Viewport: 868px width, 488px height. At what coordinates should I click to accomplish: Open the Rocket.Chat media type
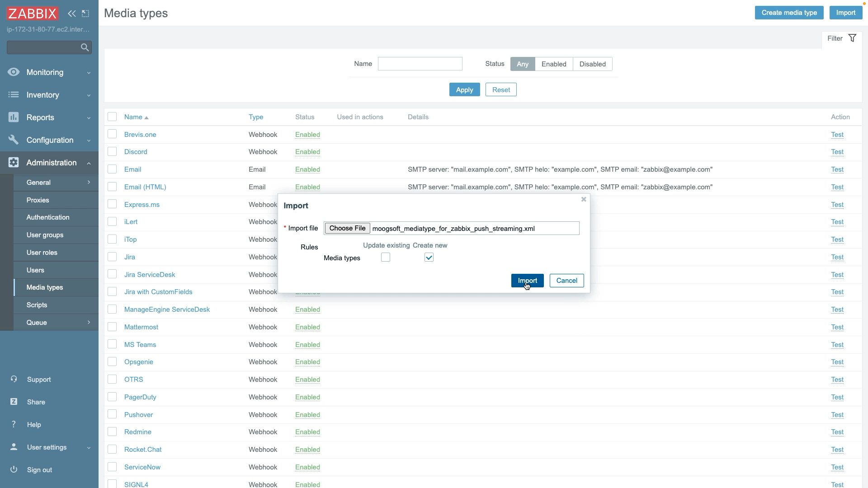[x=143, y=450]
